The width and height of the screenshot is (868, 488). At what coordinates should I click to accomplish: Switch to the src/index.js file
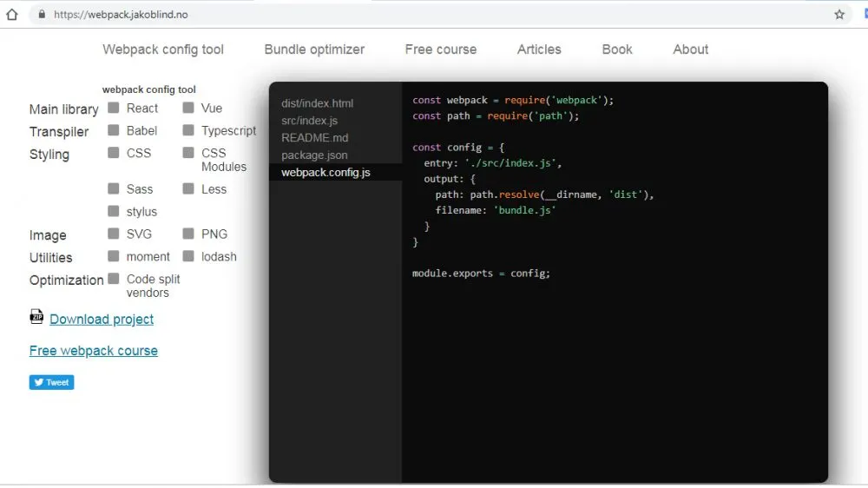[309, 121]
